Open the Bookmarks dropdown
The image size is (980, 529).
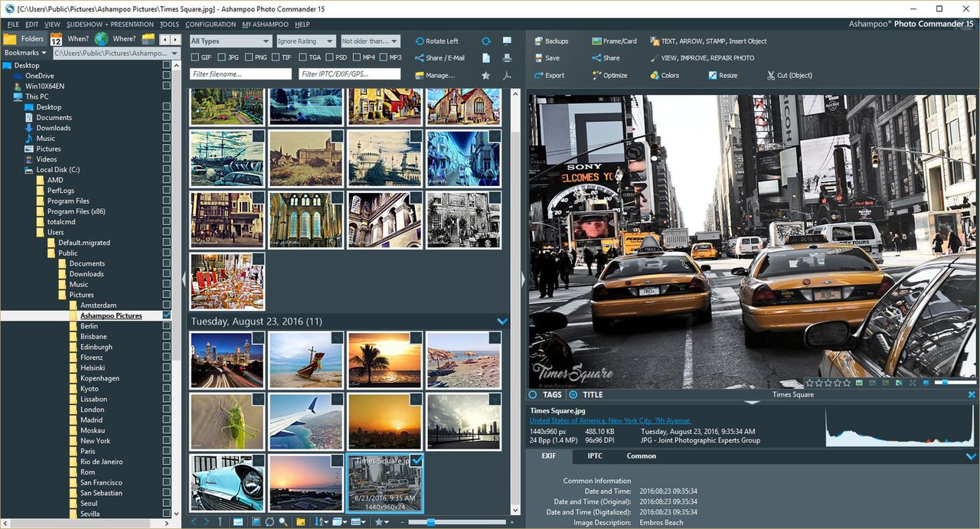(x=25, y=53)
